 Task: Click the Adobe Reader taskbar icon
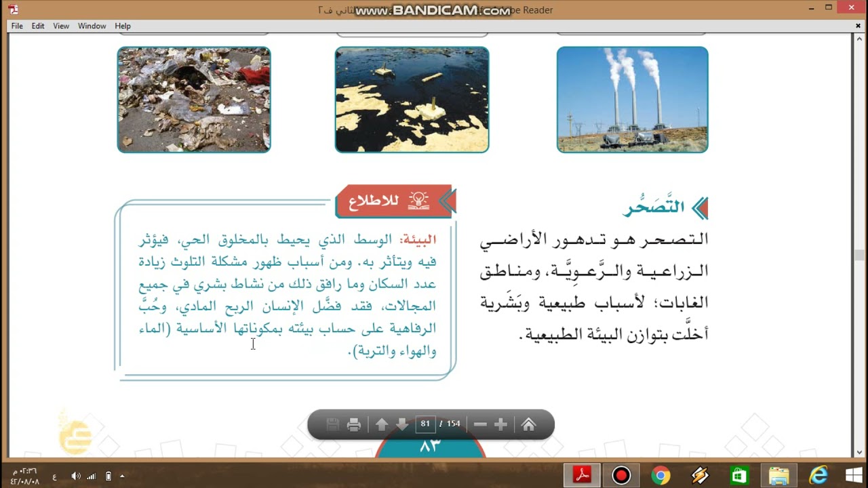point(583,476)
